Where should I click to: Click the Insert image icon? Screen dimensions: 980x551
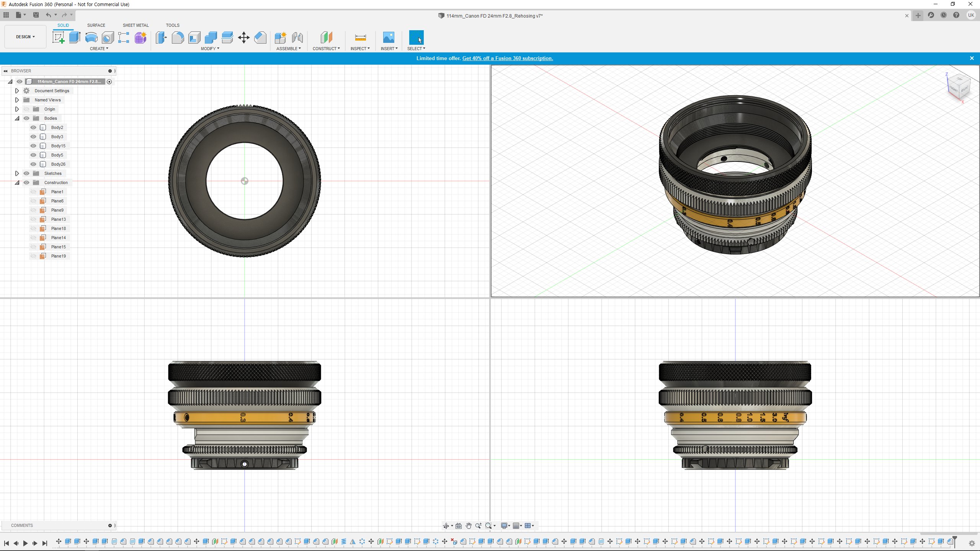(x=388, y=37)
